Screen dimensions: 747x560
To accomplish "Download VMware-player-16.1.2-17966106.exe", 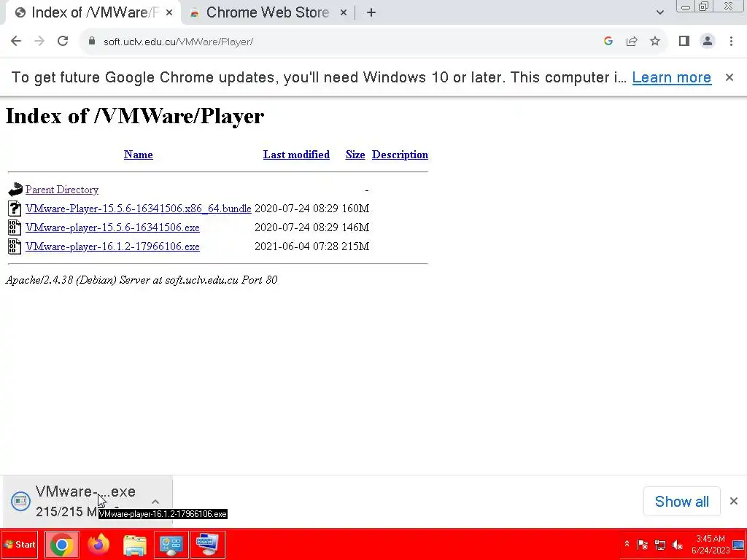I will (112, 246).
